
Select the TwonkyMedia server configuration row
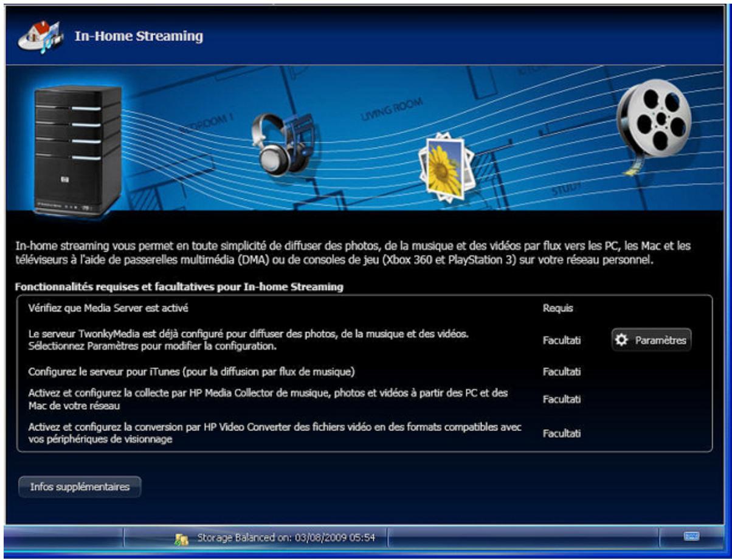pyautogui.click(x=364, y=340)
